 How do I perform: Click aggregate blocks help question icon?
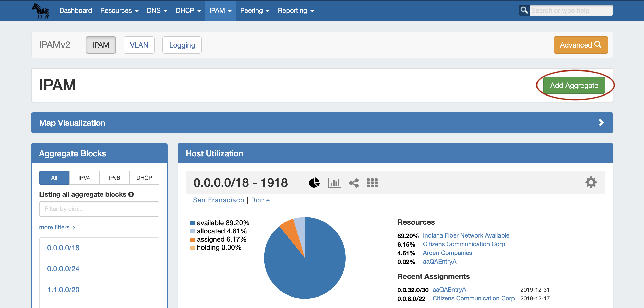pyautogui.click(x=131, y=194)
